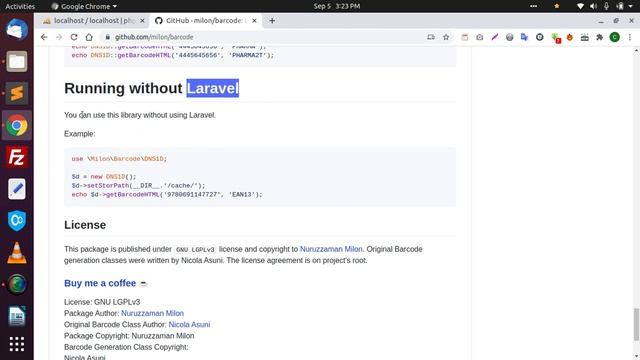Open a new browser tab
640x360 pixels.
click(272, 20)
